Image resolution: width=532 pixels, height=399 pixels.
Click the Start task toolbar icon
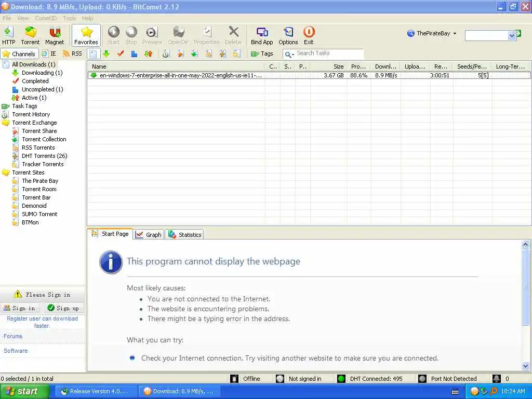point(113,36)
